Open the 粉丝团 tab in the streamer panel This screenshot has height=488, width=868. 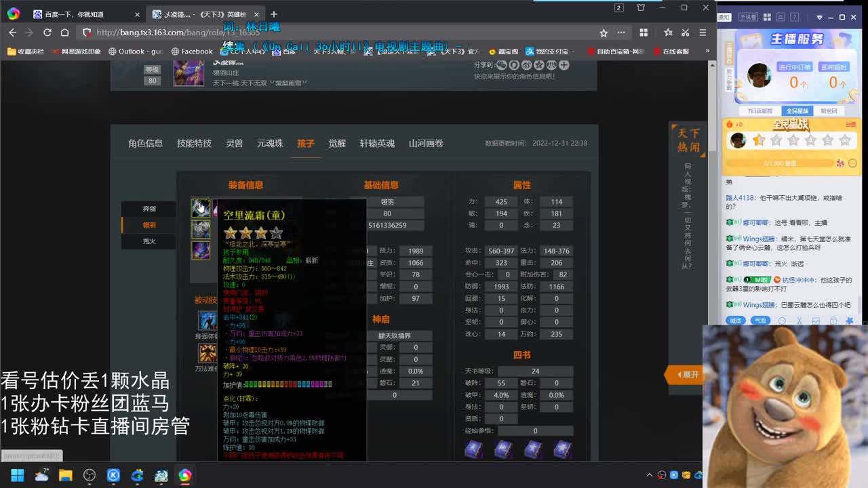pos(829,110)
